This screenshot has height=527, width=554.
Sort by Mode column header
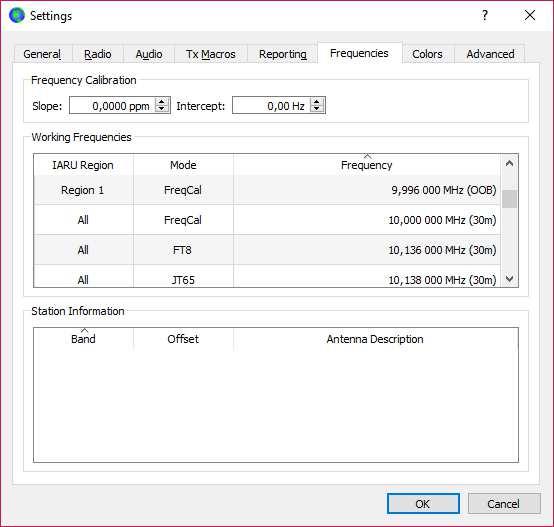183,165
